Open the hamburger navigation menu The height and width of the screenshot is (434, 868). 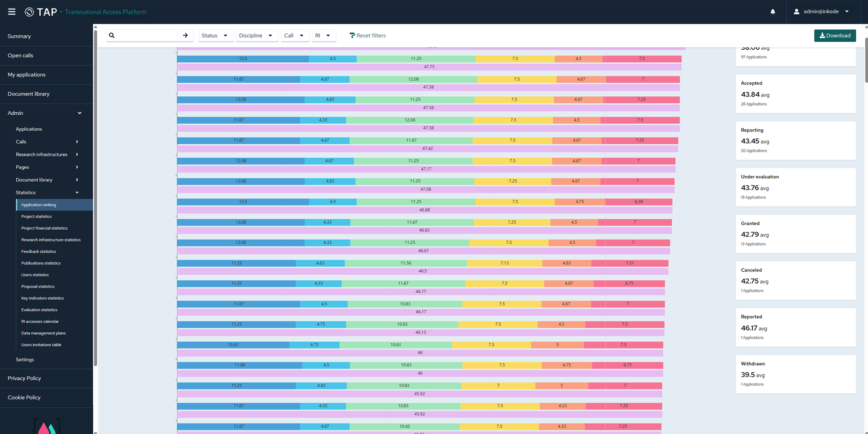click(x=12, y=12)
